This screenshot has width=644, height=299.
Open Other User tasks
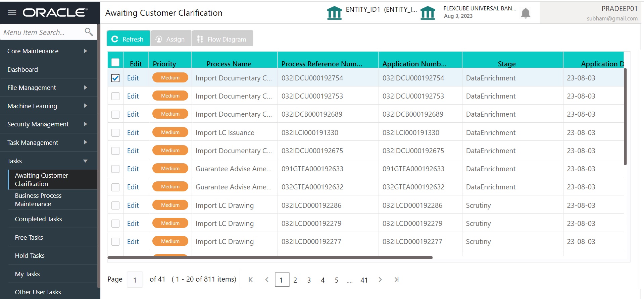[x=52, y=292]
